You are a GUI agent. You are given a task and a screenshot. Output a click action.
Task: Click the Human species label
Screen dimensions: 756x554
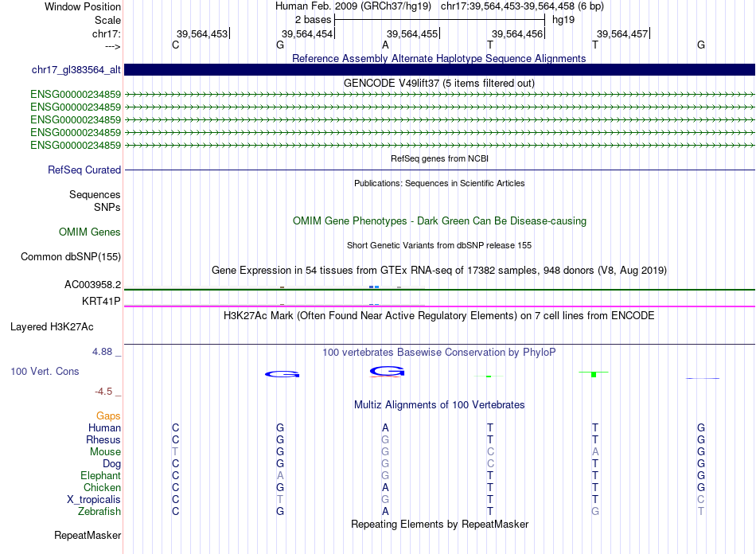[104, 427]
